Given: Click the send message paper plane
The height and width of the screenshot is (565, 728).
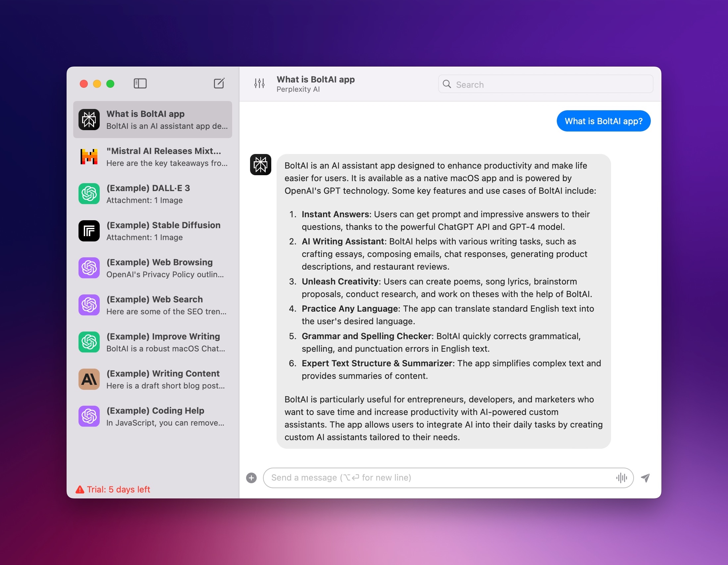Looking at the screenshot, I should pos(645,478).
